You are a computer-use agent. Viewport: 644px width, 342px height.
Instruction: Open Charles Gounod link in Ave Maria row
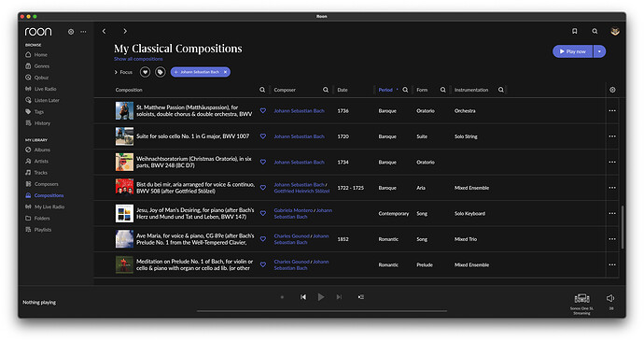tap(291, 236)
